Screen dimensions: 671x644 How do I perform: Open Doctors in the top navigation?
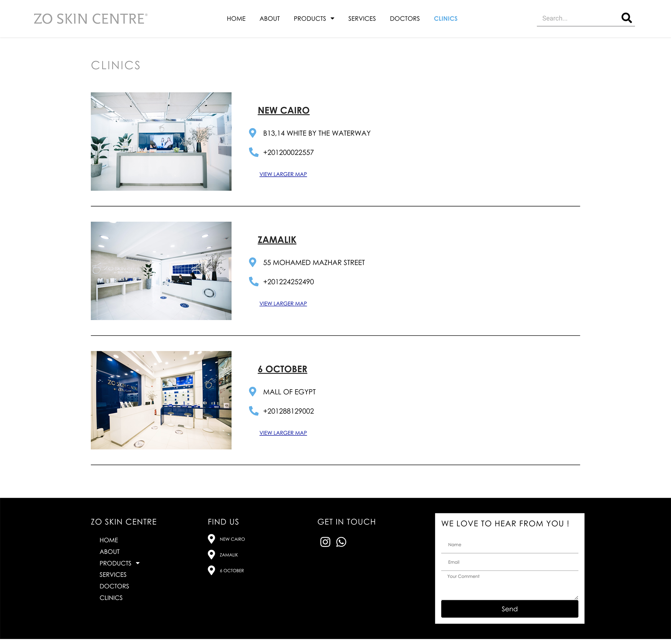tap(405, 18)
